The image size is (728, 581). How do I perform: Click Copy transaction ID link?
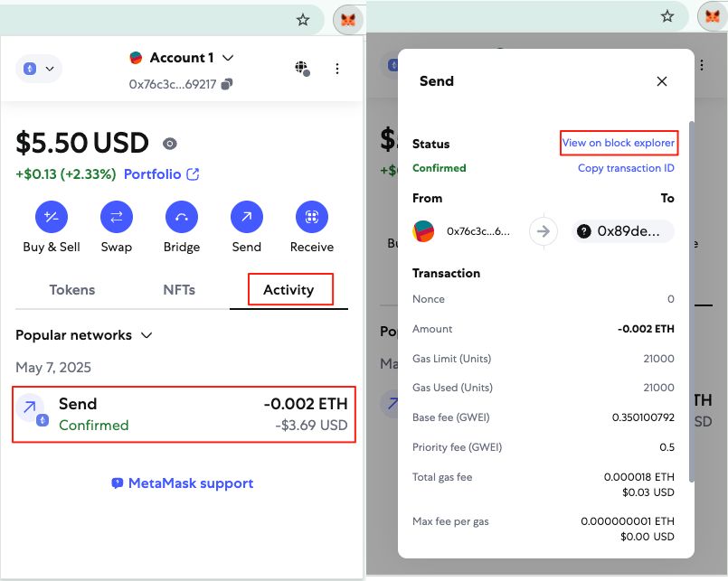click(626, 168)
